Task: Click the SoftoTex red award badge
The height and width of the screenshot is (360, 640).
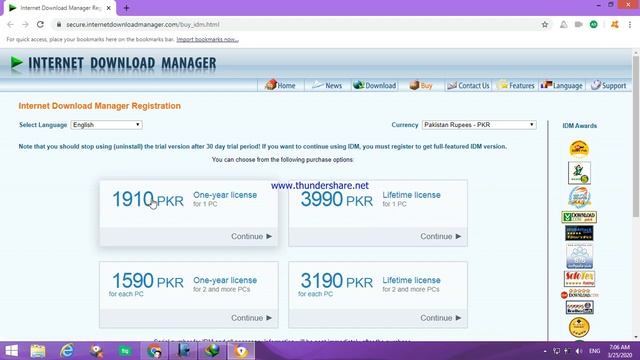Action: (579, 279)
